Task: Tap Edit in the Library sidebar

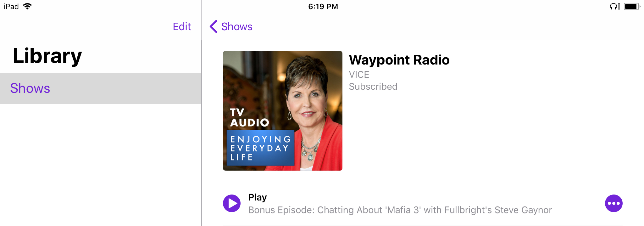Action: click(182, 26)
